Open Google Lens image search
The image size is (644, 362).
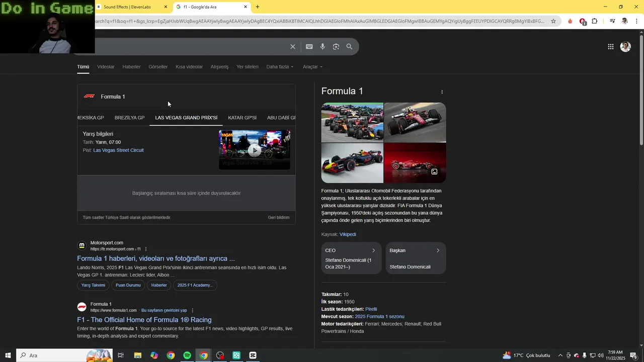[336, 47]
